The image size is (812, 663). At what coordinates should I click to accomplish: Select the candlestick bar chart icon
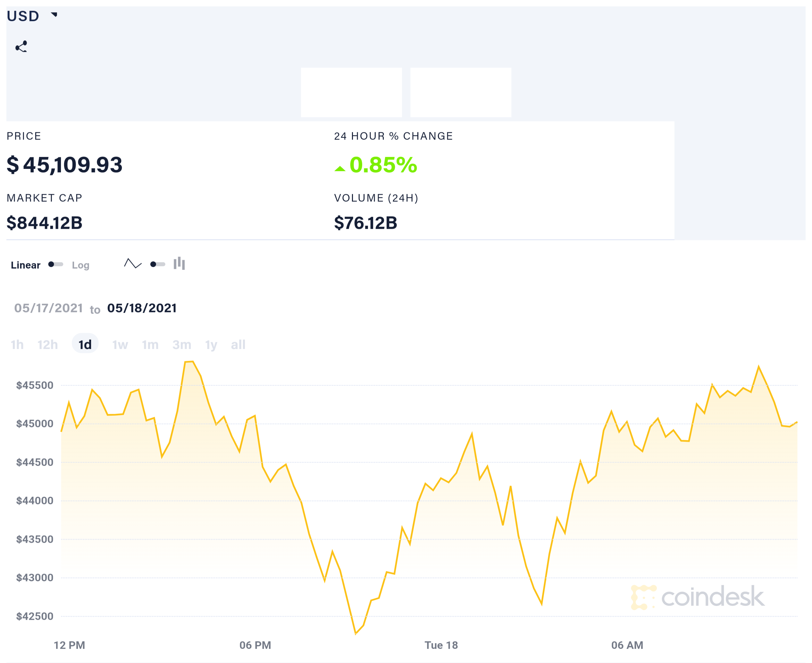[179, 263]
